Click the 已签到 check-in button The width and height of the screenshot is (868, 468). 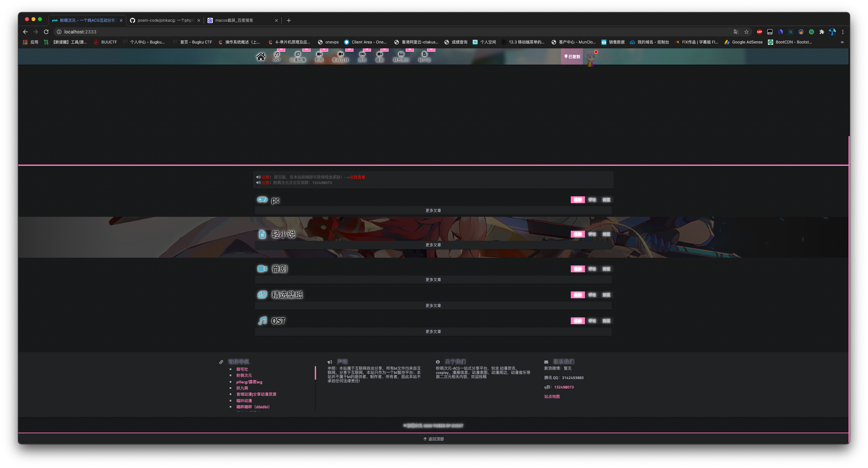pos(572,56)
